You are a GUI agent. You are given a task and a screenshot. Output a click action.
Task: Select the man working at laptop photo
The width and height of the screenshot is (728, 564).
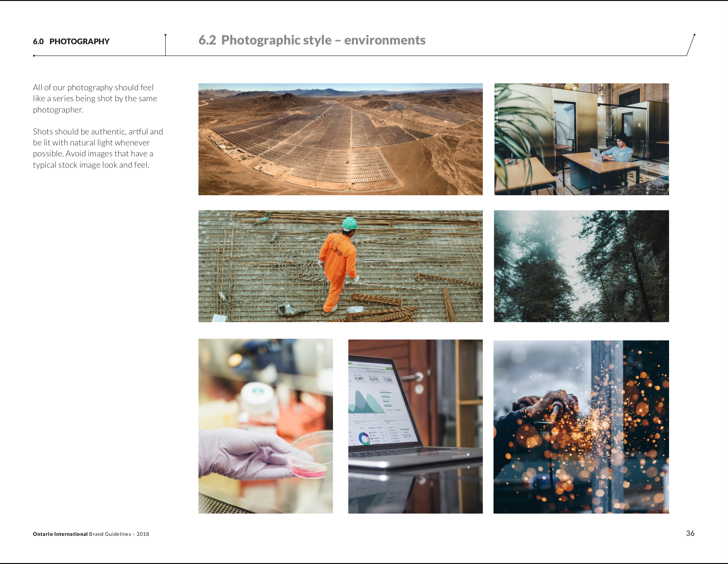[x=581, y=139]
